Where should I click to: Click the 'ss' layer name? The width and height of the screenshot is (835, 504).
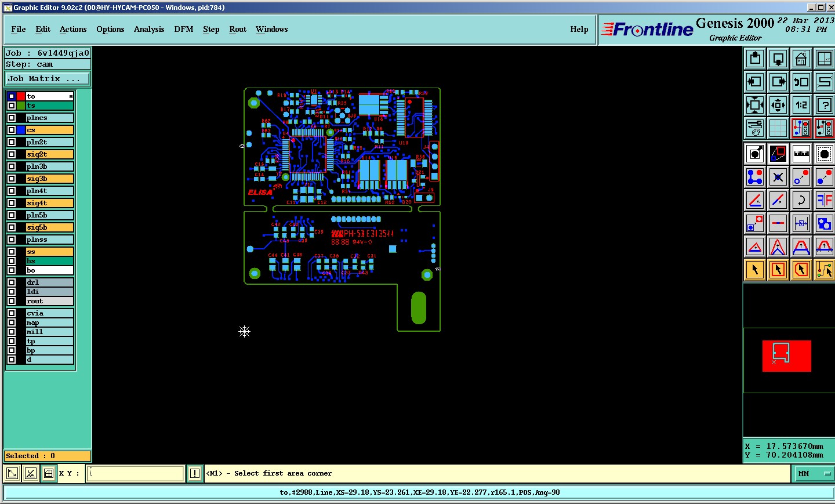click(x=50, y=252)
